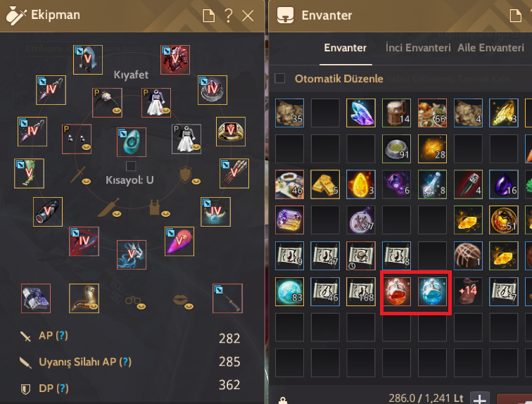Click the red armor equipment slot
This screenshot has height=404, width=532.
coord(175,60)
